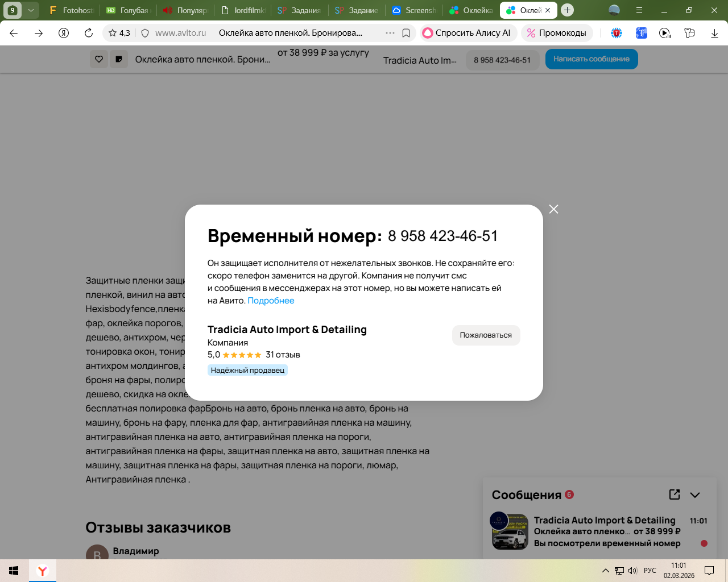
Task: Click reviewer name Владимир
Action: [136, 551]
